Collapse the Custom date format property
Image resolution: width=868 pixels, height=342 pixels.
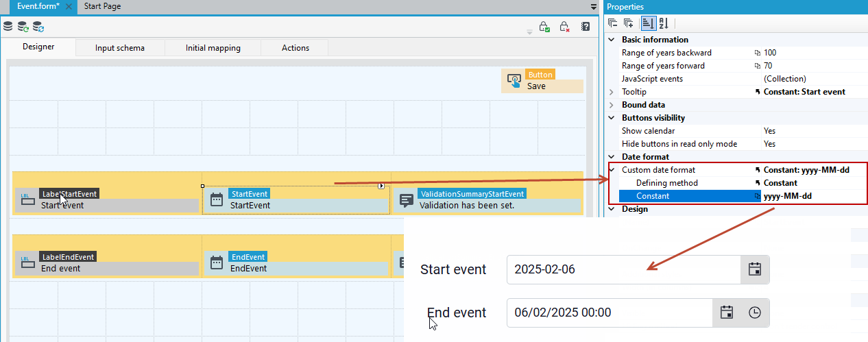pos(612,170)
